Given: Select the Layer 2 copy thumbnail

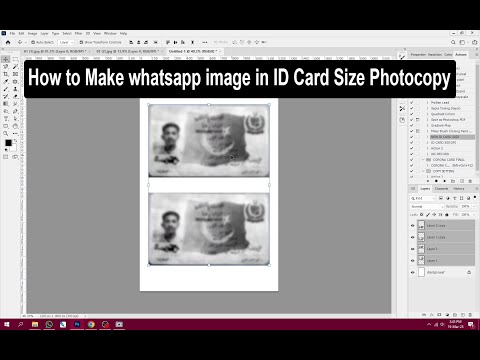Looking at the screenshot, I should (x=421, y=226).
